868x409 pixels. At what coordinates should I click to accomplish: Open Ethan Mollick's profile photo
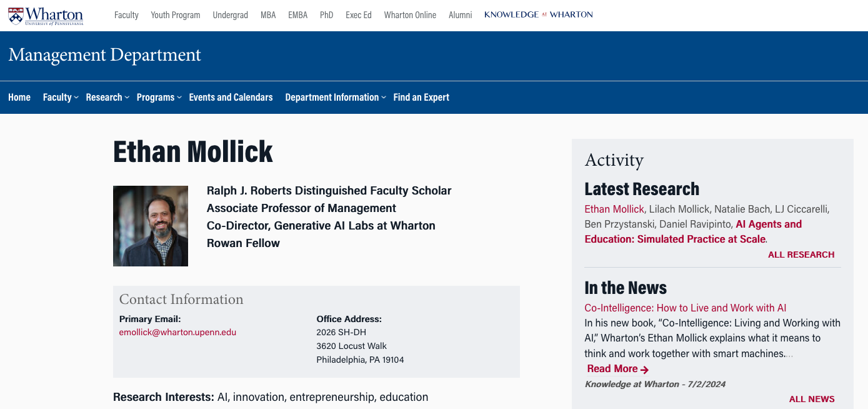click(151, 226)
